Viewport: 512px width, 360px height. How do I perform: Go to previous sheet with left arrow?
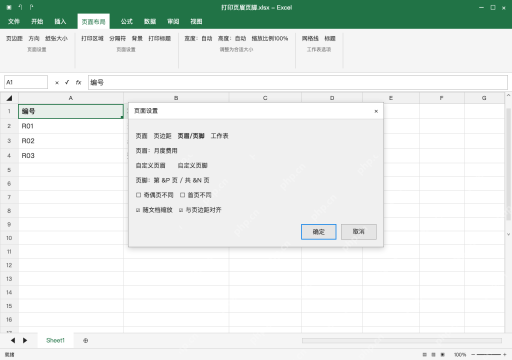click(x=13, y=340)
